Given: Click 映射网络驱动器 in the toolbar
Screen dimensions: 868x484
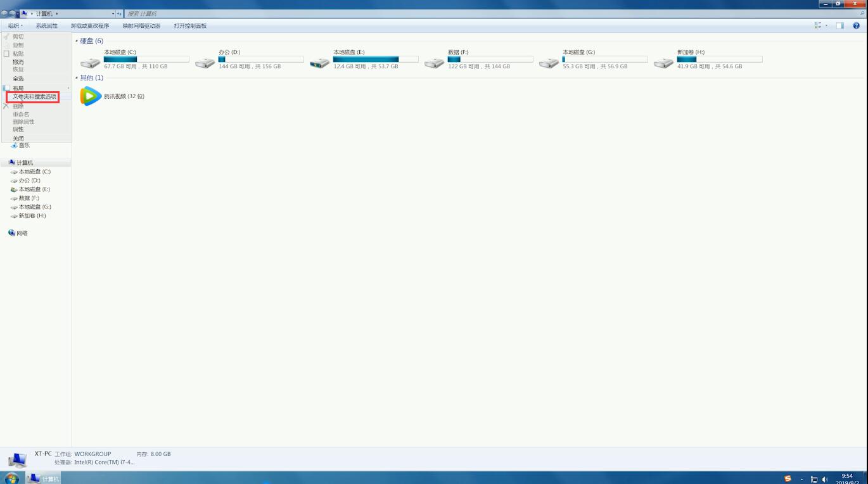Looking at the screenshot, I should click(141, 26).
